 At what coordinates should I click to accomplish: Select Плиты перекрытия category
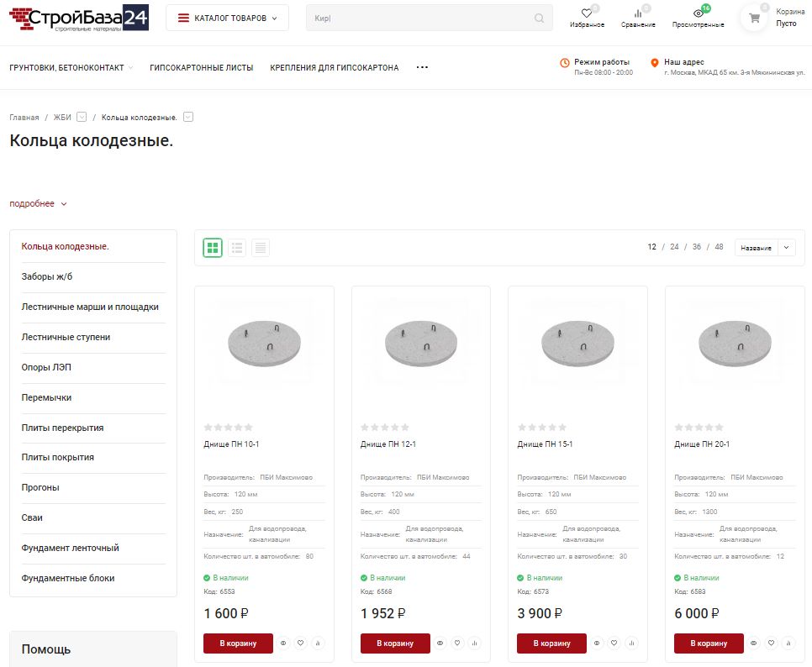click(x=62, y=428)
